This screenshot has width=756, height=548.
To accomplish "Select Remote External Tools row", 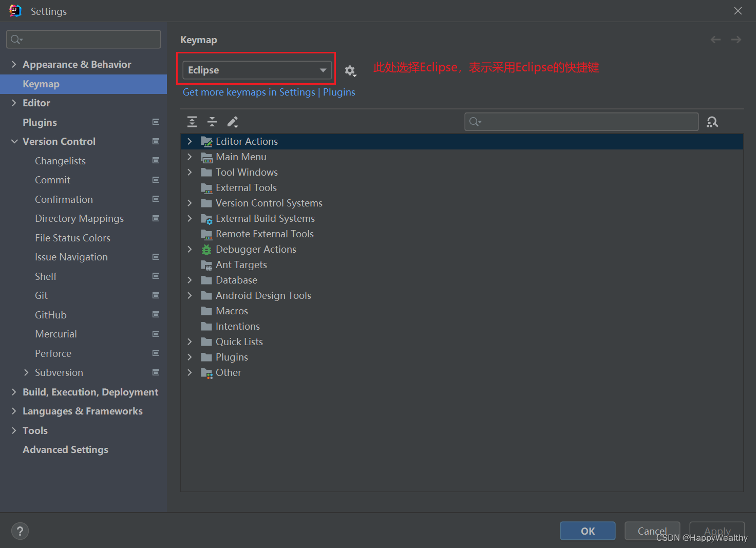I will (x=462, y=234).
